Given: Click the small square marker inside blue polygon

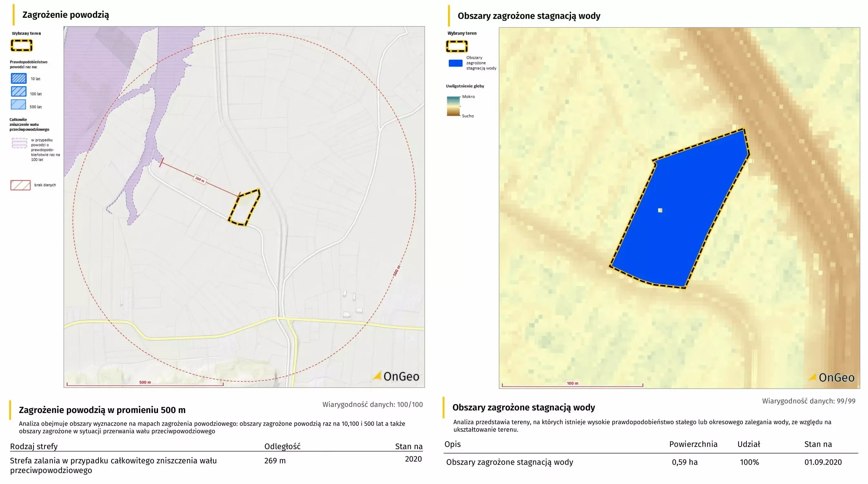Looking at the screenshot, I should point(660,210).
